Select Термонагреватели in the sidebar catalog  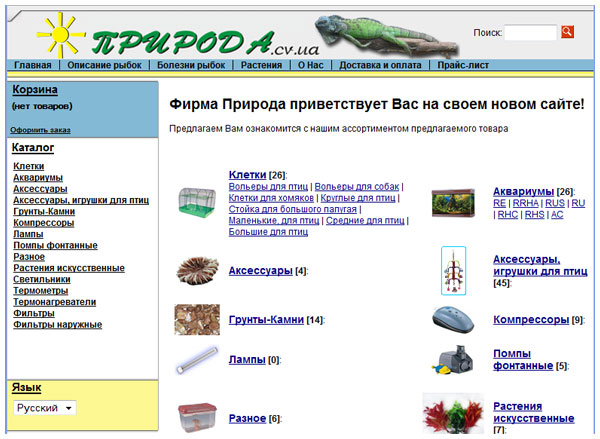tap(55, 302)
